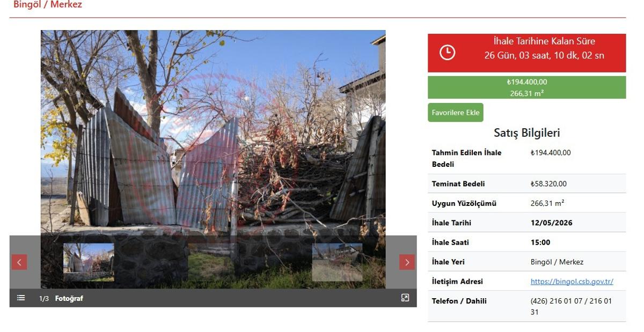Open the bingol.csb.gov.tr link
644x332 pixels.
572,282
